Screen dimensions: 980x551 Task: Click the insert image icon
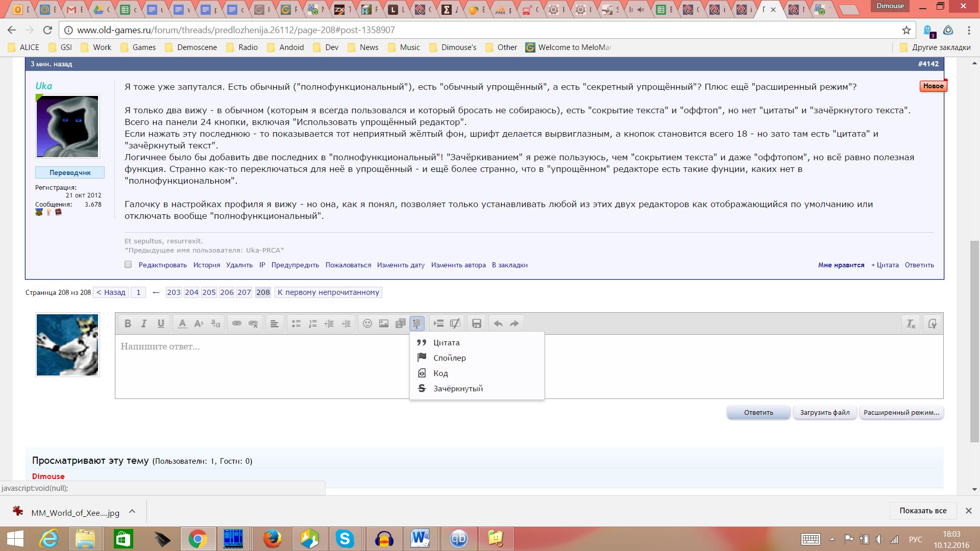pyautogui.click(x=384, y=323)
